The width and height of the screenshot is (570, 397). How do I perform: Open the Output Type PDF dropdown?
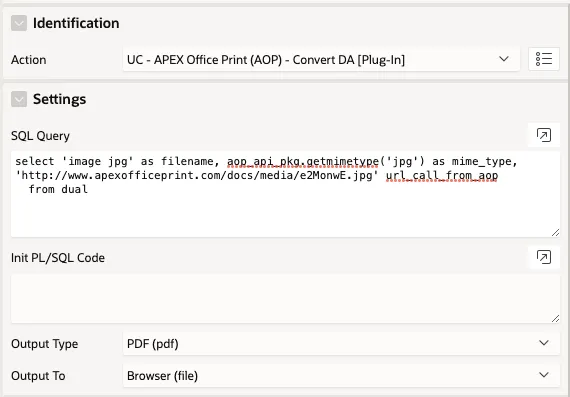tap(341, 344)
